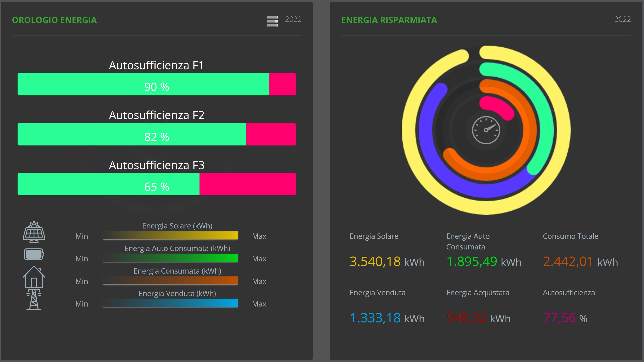Click the Autosufficienza F3 65 % bar

pos(156,184)
